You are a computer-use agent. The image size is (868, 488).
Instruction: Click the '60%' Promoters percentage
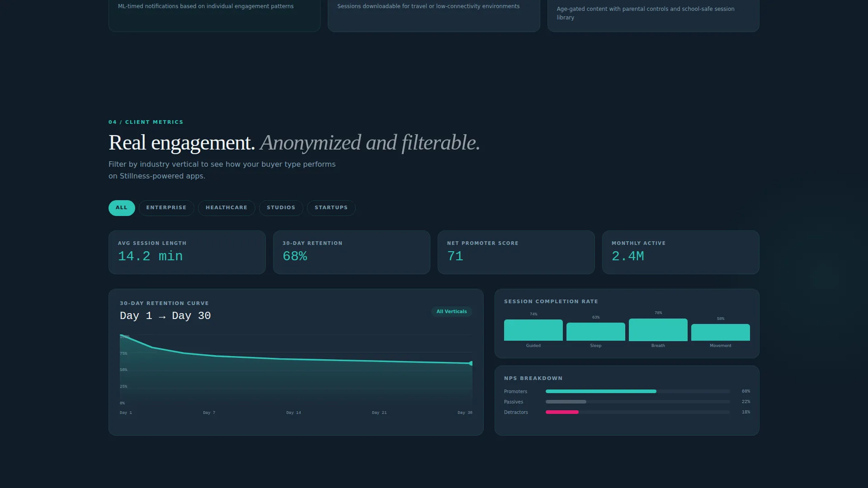[745, 391]
